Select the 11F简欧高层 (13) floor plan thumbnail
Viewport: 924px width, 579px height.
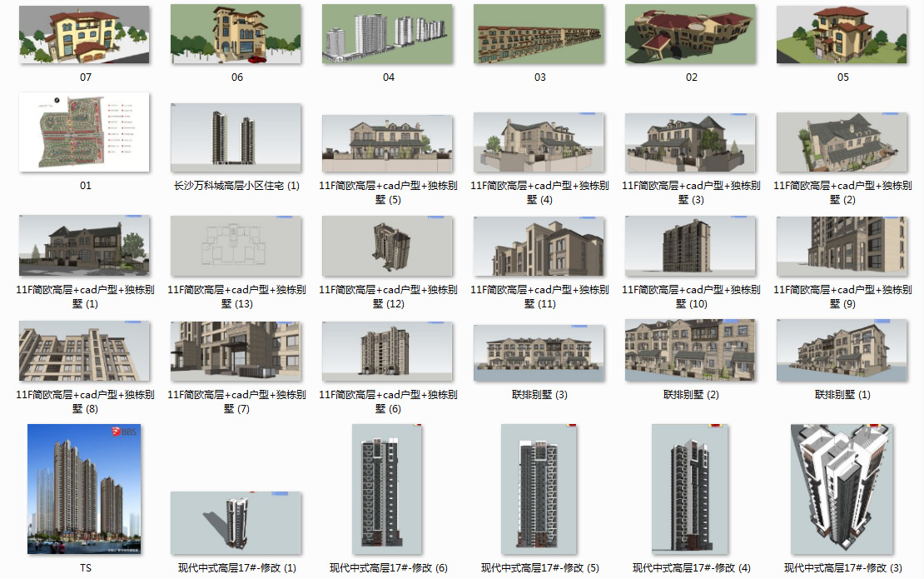(236, 246)
